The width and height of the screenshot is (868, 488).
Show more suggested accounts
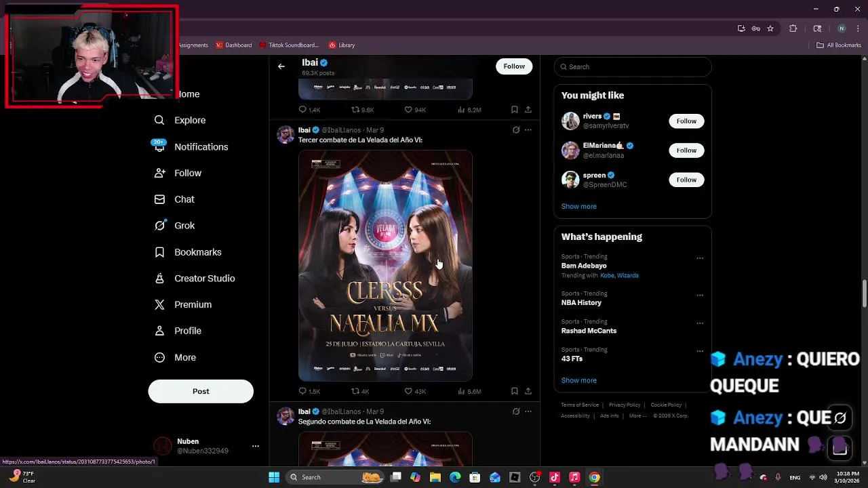coord(578,206)
